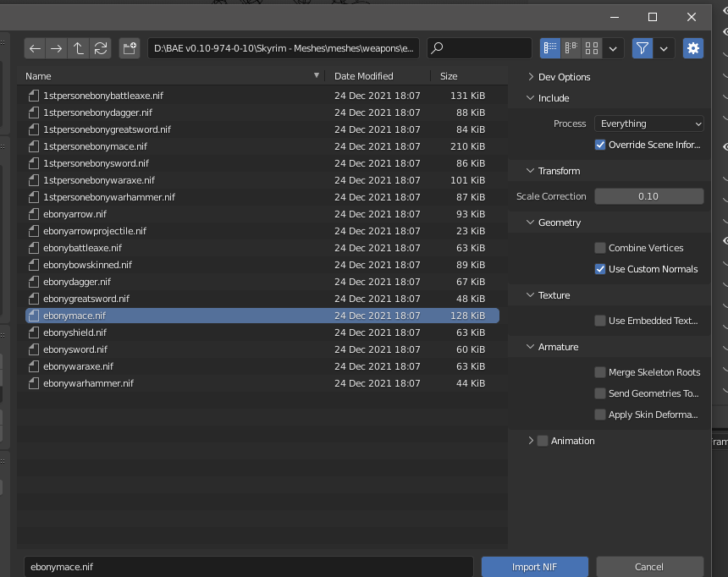Sort files by Date Modified column

click(378, 76)
